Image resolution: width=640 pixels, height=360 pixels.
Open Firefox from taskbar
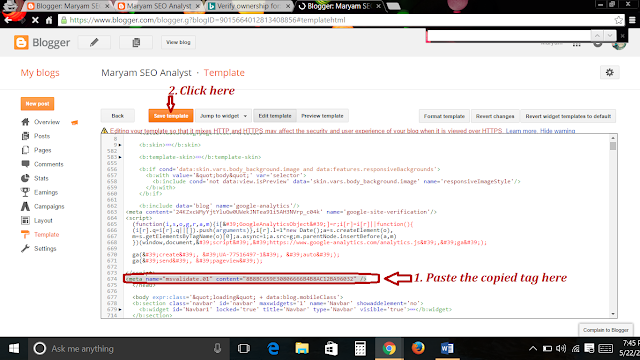tap(418, 349)
